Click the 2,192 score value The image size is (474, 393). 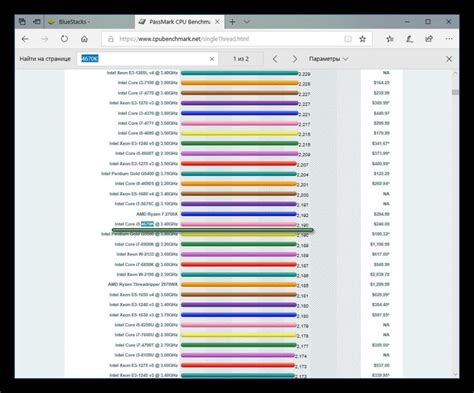click(x=302, y=215)
